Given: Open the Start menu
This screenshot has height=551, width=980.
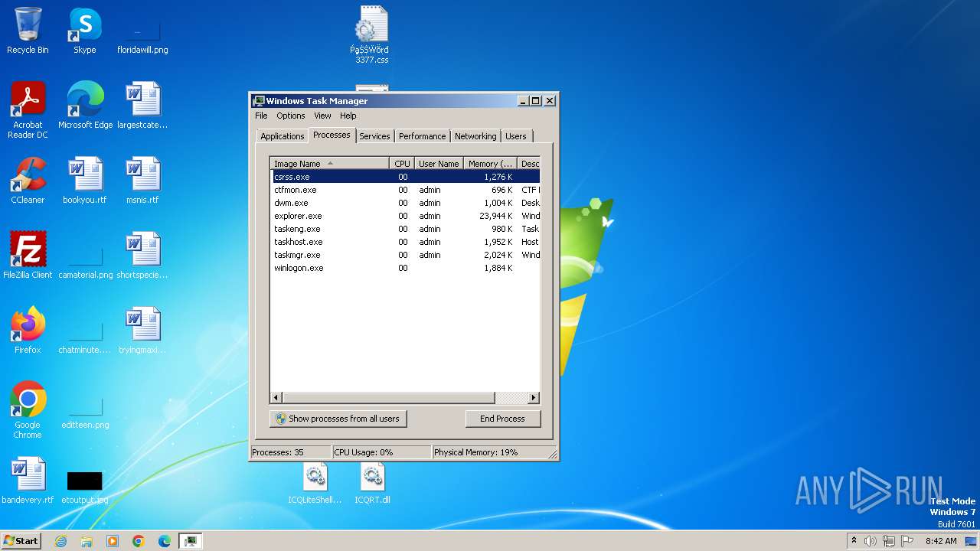Looking at the screenshot, I should click(x=21, y=541).
